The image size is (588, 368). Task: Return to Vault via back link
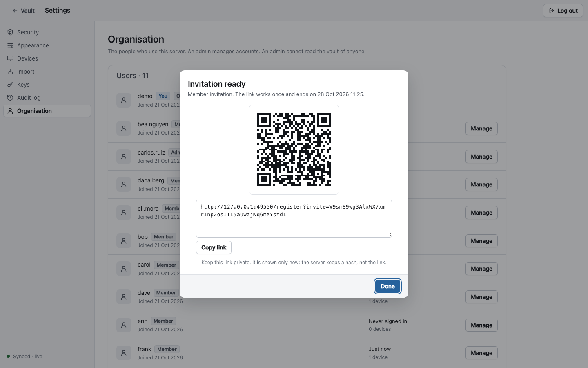[x=23, y=11]
